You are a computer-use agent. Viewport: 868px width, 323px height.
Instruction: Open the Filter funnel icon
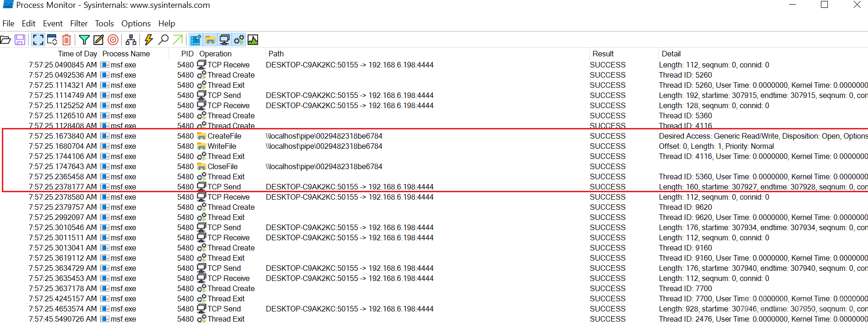(84, 40)
